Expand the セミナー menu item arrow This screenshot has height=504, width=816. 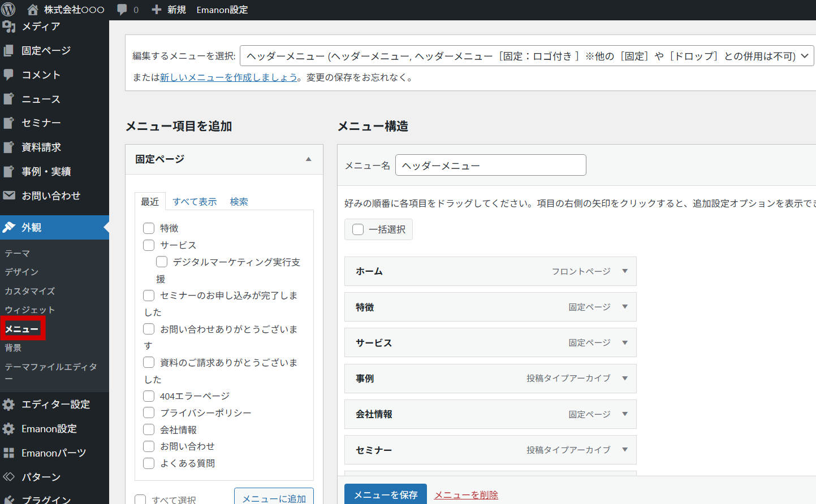tap(625, 450)
